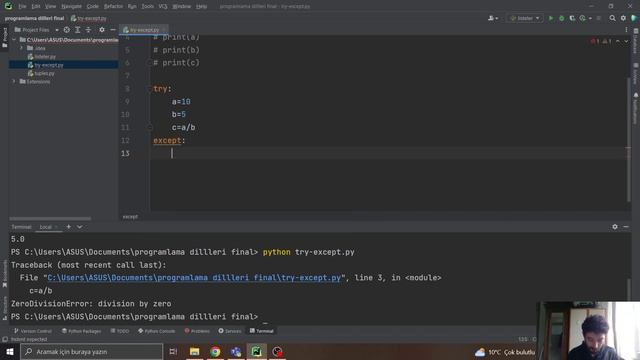Expand the Extensions node

pos(14,82)
